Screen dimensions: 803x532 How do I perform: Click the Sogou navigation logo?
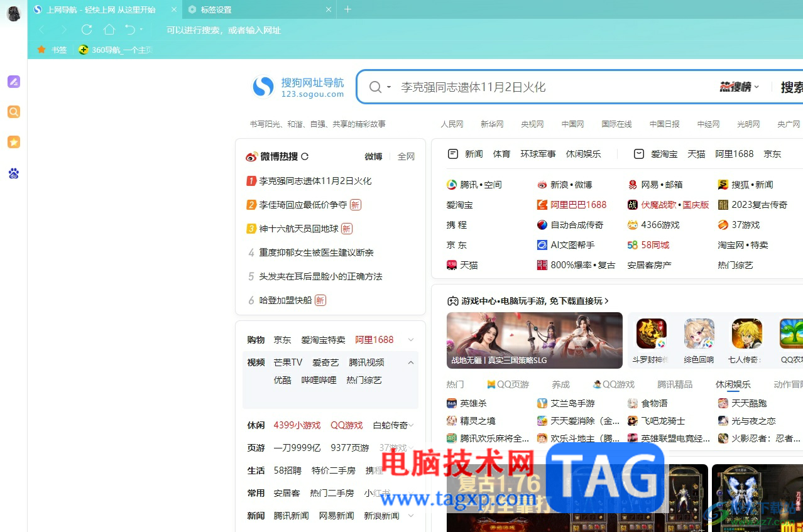pyautogui.click(x=298, y=87)
